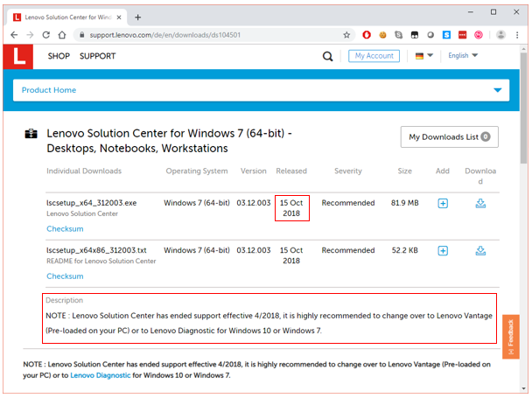Viewport: 532px width, 398px height.
Task: Open the SUPPORT menu
Action: coord(97,56)
